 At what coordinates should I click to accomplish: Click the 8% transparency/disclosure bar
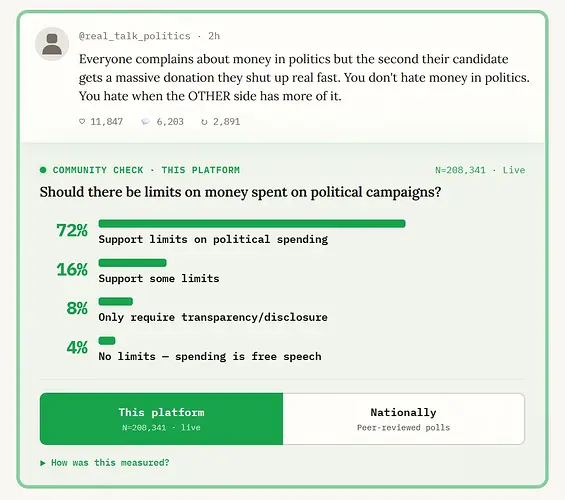(116, 302)
